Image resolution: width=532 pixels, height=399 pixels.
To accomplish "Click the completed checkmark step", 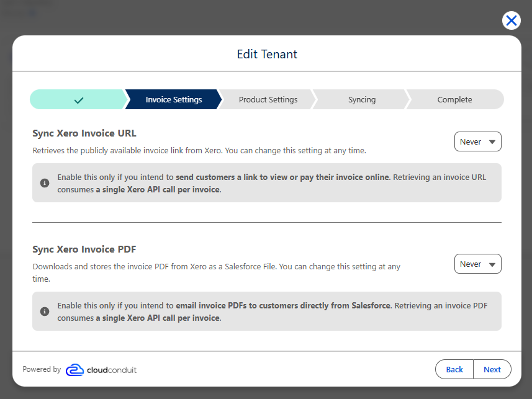I will pos(78,99).
